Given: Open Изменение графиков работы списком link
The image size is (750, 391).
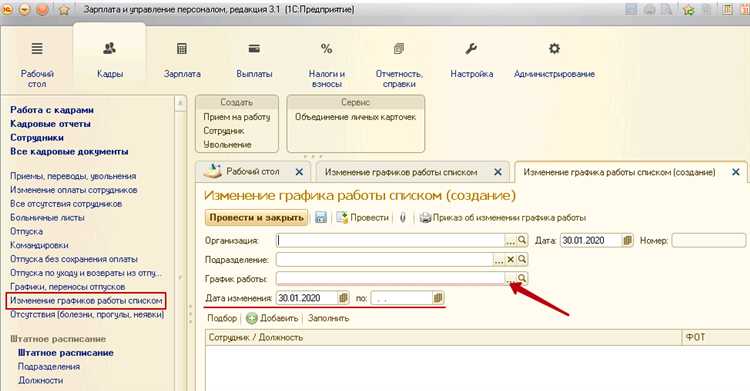Looking at the screenshot, I should (86, 301).
